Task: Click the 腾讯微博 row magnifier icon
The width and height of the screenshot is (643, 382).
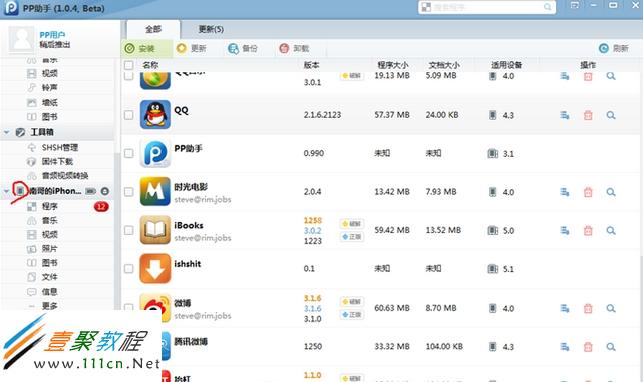Action: (611, 347)
